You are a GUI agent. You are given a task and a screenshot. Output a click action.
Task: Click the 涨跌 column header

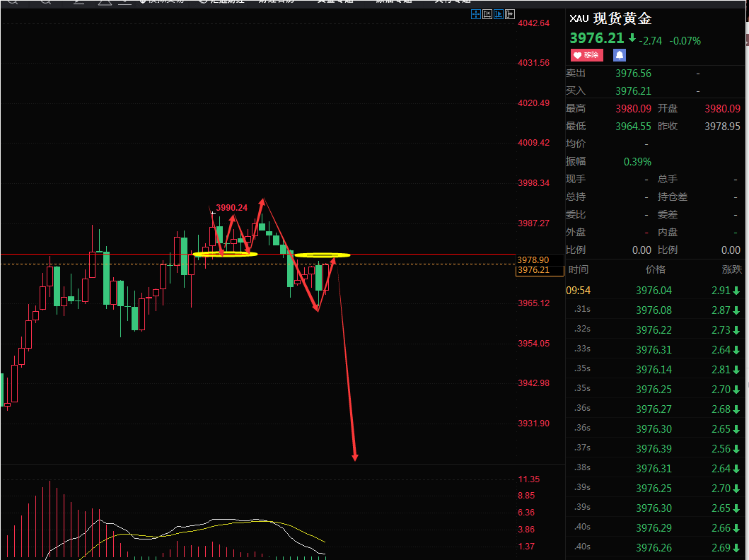tap(732, 269)
